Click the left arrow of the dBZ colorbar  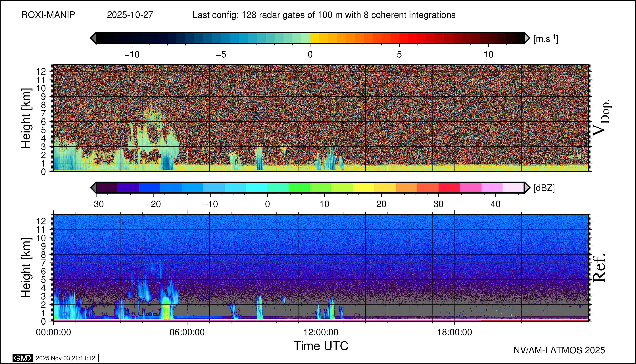[x=93, y=188]
